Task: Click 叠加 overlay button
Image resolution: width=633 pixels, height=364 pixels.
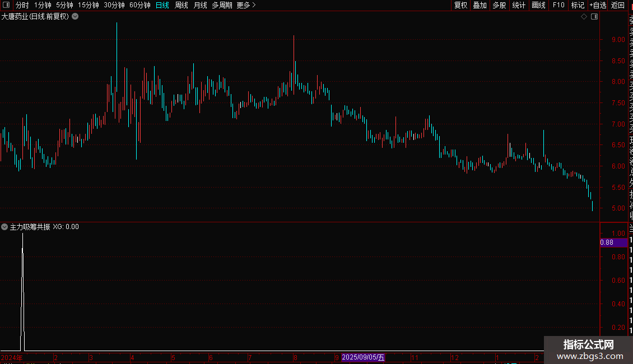Action: 480,5
